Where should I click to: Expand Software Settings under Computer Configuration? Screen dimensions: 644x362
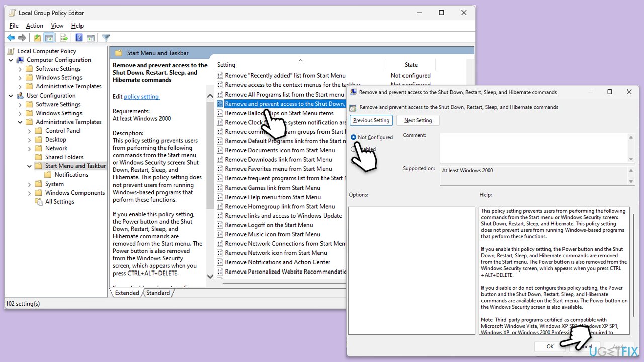click(x=20, y=69)
